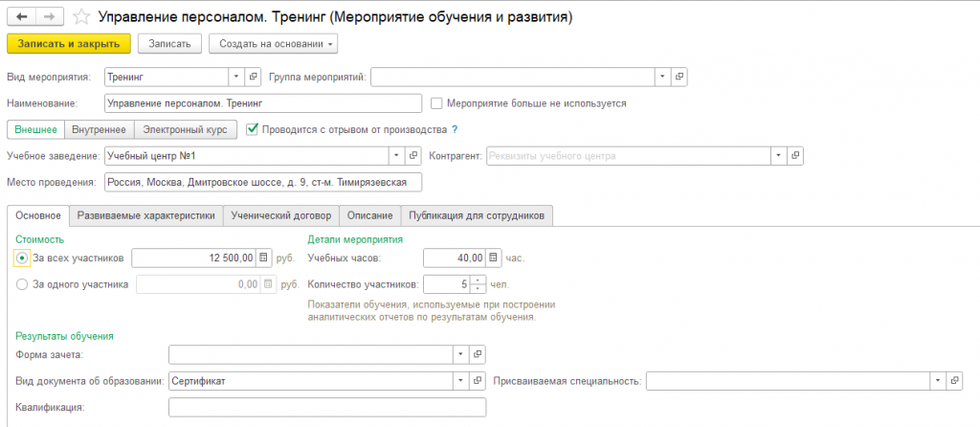The image size is (980, 427).
Task: Open the Группа мероприятий item via open icon
Action: [679, 77]
